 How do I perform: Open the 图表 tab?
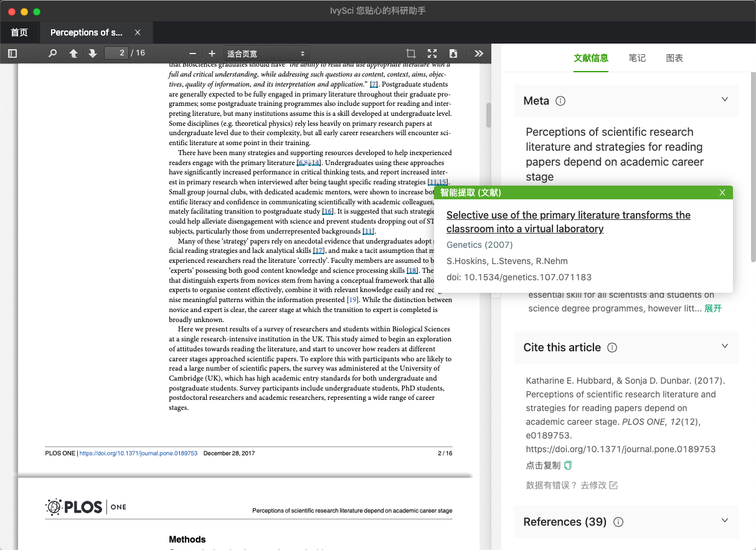coord(674,58)
